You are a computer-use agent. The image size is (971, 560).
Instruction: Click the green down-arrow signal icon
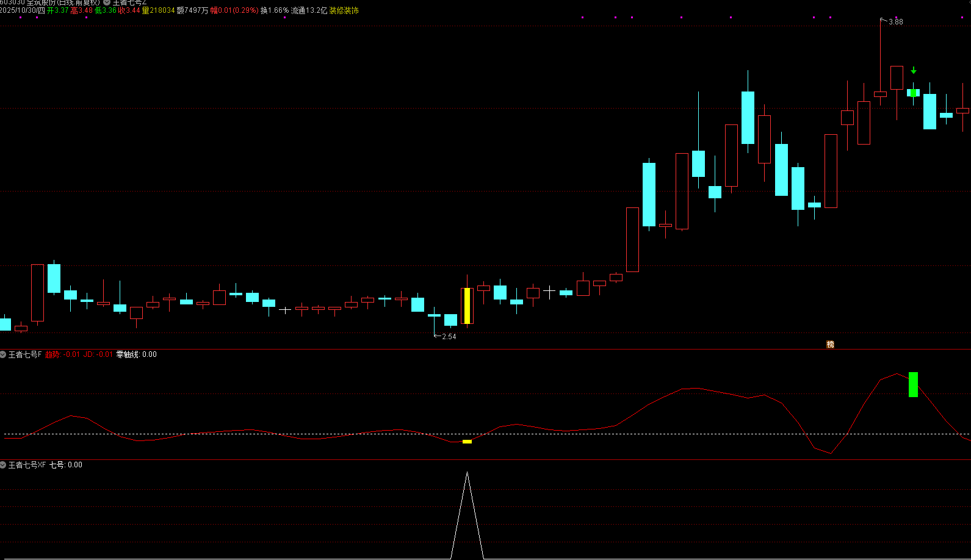pos(913,71)
